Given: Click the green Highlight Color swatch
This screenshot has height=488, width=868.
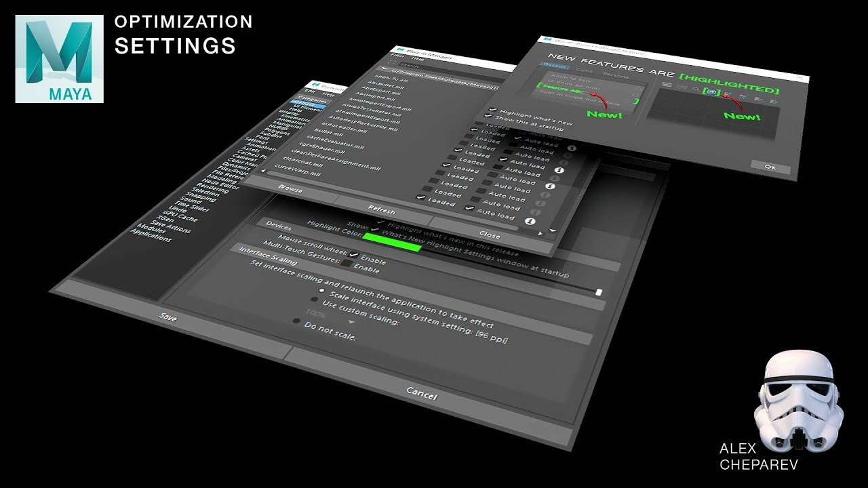Looking at the screenshot, I should [392, 242].
